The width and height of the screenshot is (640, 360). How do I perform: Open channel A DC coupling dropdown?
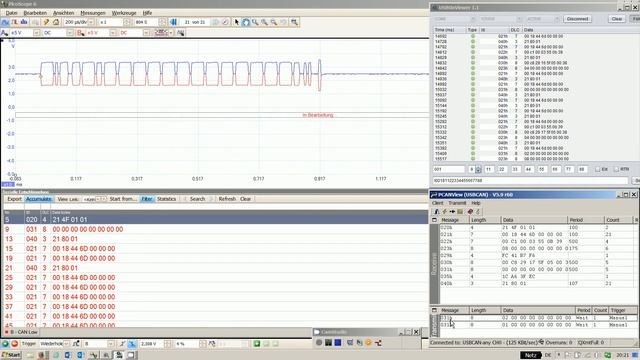(70, 33)
